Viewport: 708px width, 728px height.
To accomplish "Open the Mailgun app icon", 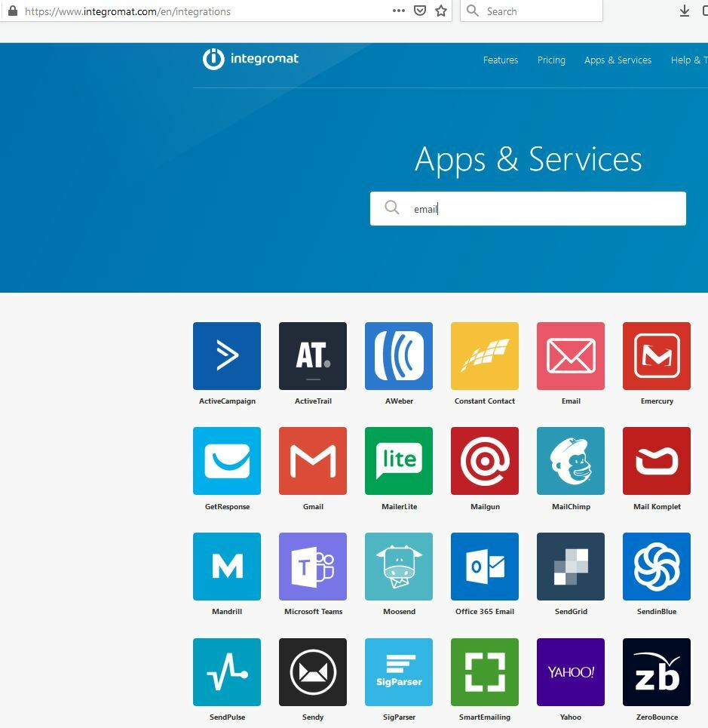I will click(485, 461).
